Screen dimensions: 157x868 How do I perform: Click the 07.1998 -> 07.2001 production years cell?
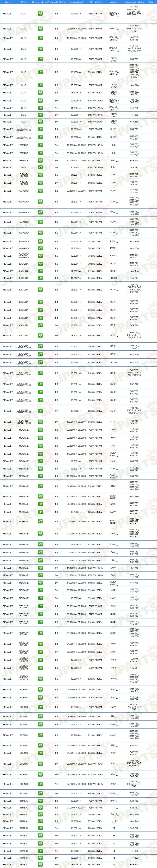click(76, 191)
